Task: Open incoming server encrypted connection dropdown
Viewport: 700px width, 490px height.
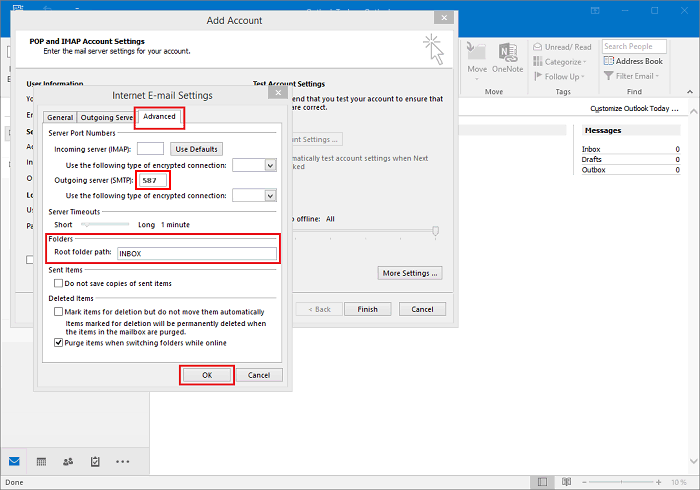Action: tap(270, 166)
